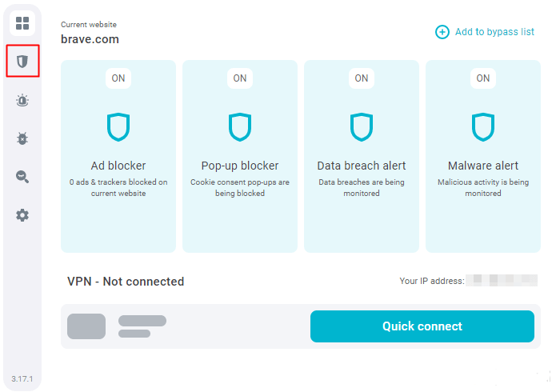Click the Malware alert title
The height and width of the screenshot is (392, 556).
tap(483, 166)
